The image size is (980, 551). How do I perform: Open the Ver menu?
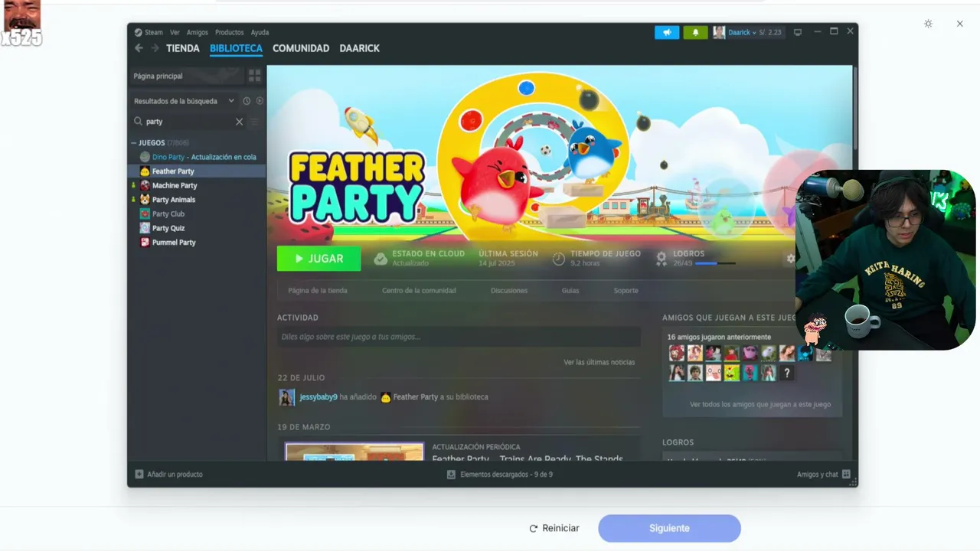(x=175, y=32)
